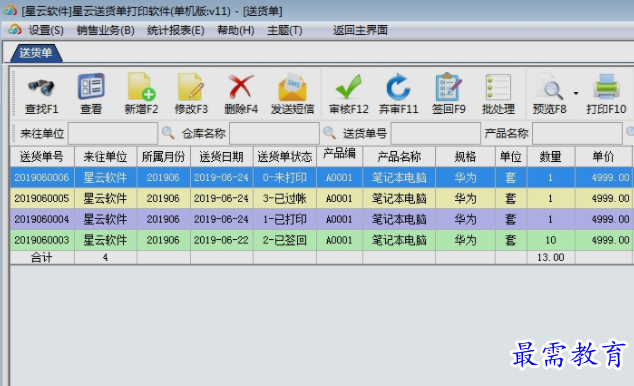The height and width of the screenshot is (386, 634).
Task: Click status cell 1-已打印
Action: point(285,219)
